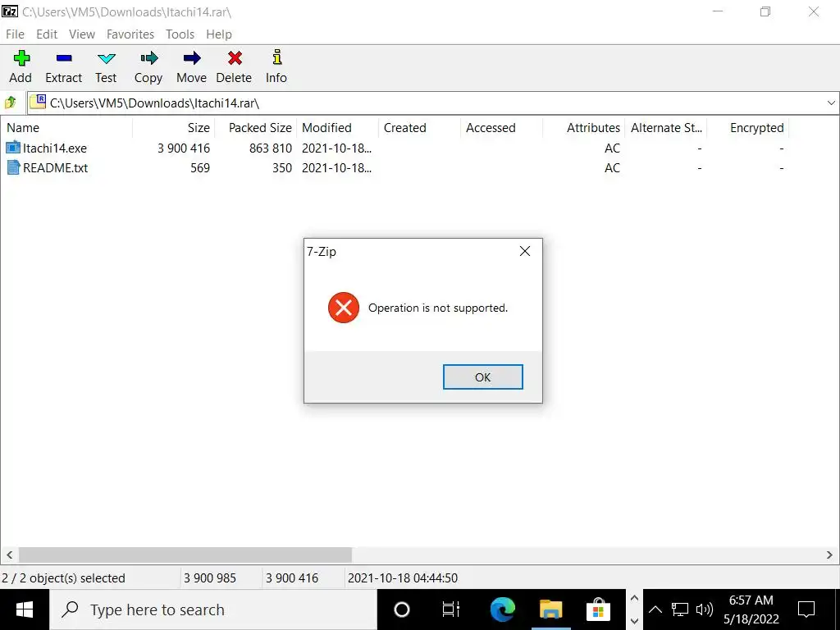
Task: Click the '2 / 2 object(s) selected' status
Action: coord(63,578)
